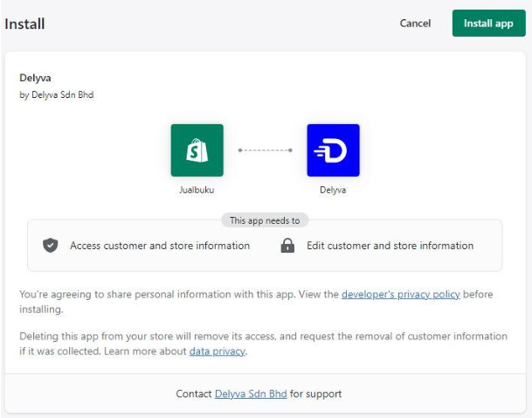
Task: Click 'Edit customer and store information' text
Action: [390, 246]
